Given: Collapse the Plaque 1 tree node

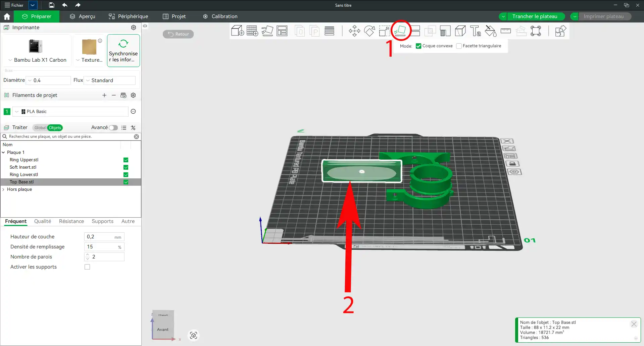Looking at the screenshot, I should click(x=4, y=153).
